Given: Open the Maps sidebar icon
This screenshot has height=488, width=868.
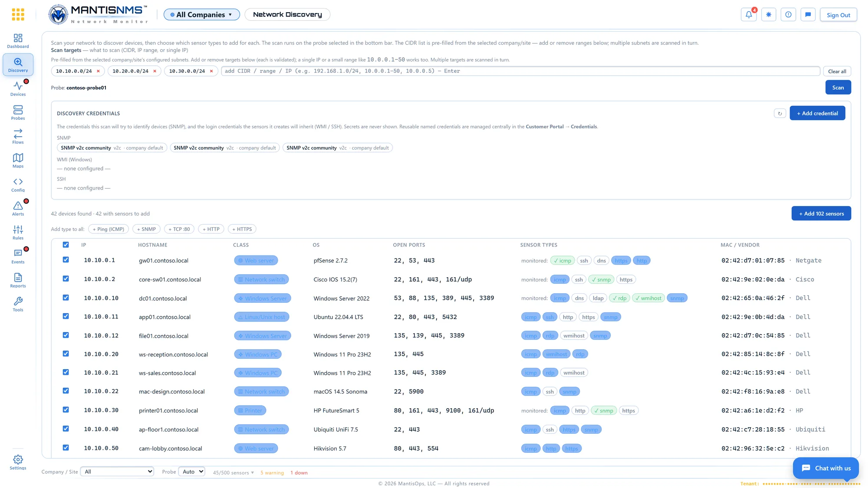Looking at the screenshot, I should (18, 160).
